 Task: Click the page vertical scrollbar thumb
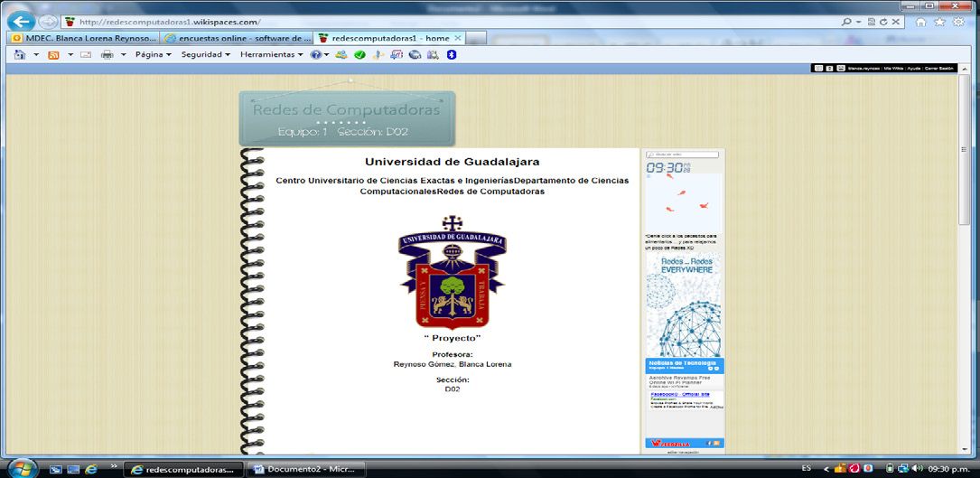[x=965, y=149]
